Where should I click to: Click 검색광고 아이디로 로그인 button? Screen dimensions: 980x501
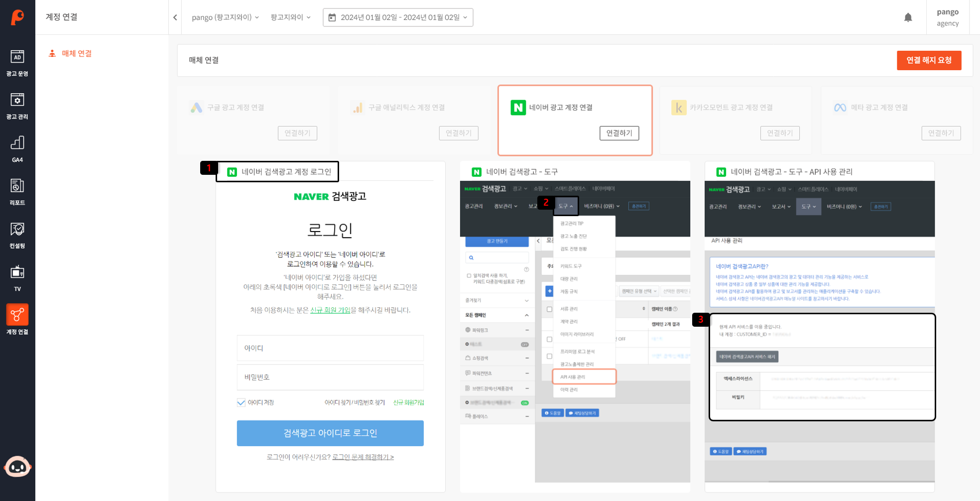click(330, 433)
